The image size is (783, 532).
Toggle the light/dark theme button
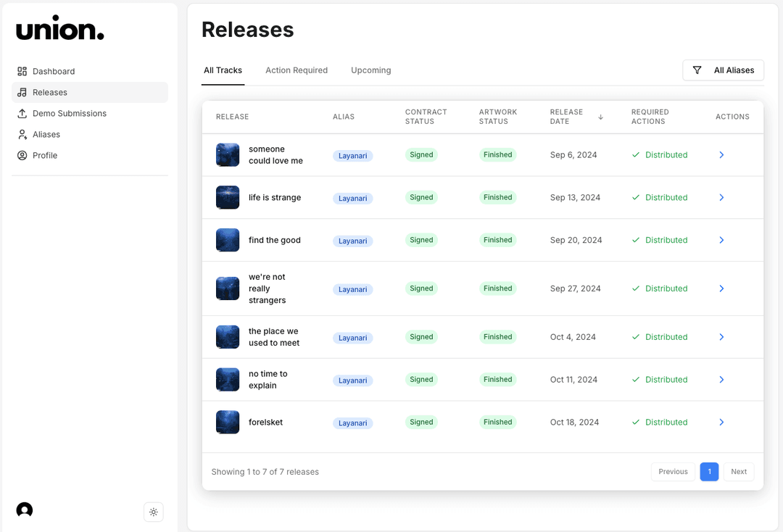[x=153, y=512]
